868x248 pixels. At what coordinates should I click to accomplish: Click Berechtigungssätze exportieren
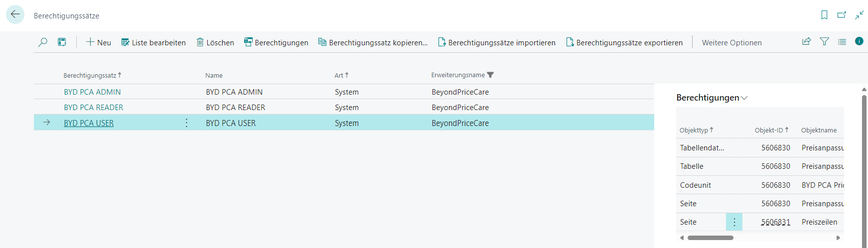click(624, 43)
